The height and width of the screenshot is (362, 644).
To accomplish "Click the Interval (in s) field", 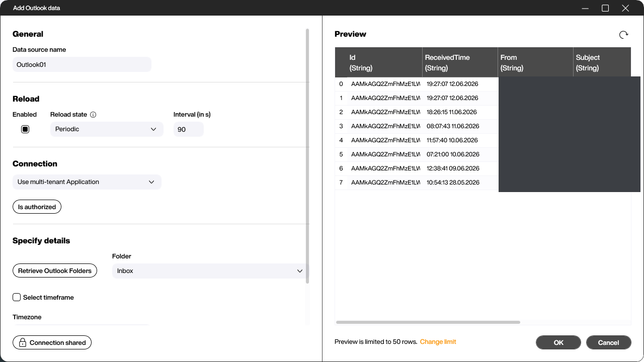I will click(x=189, y=129).
